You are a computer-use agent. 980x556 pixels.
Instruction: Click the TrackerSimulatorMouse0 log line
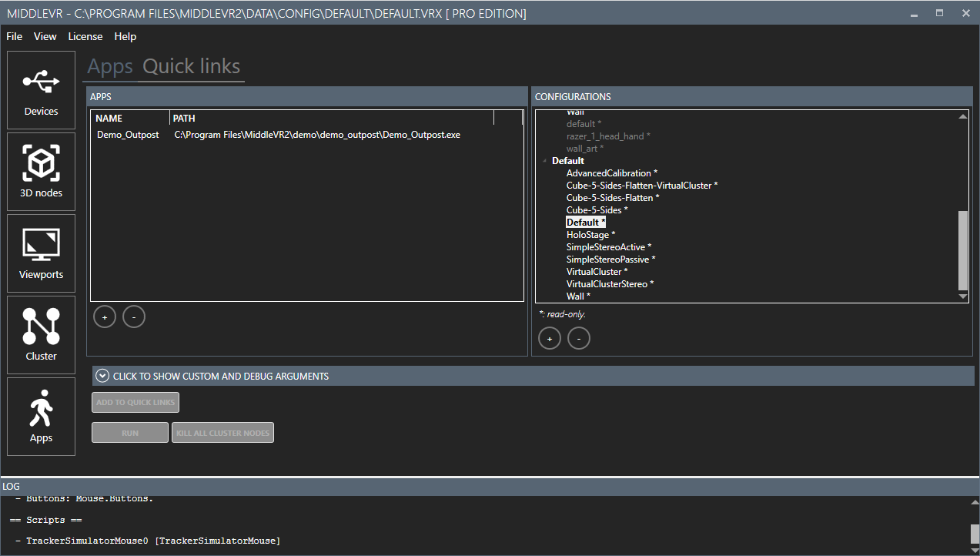click(147, 541)
